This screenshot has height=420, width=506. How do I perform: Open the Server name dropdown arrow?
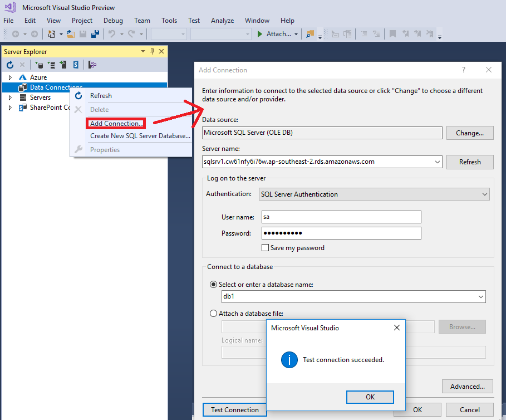tap(438, 162)
